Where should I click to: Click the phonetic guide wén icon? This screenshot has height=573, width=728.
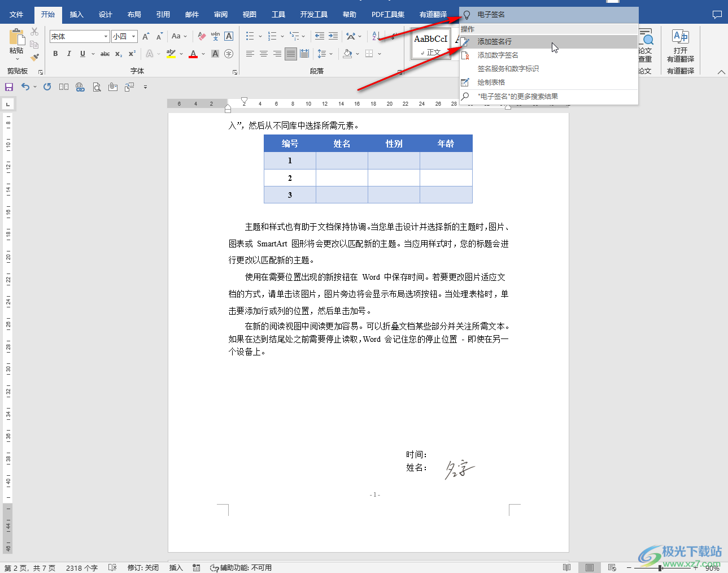click(x=215, y=36)
